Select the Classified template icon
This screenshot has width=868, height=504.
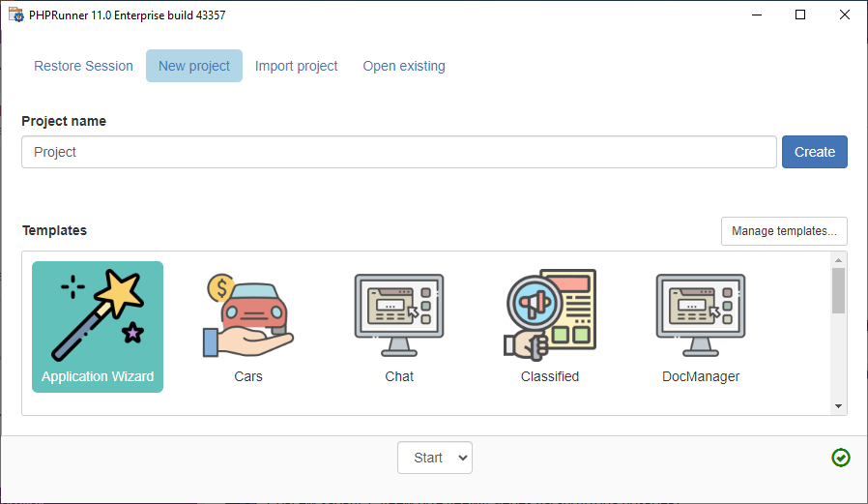pyautogui.click(x=550, y=314)
